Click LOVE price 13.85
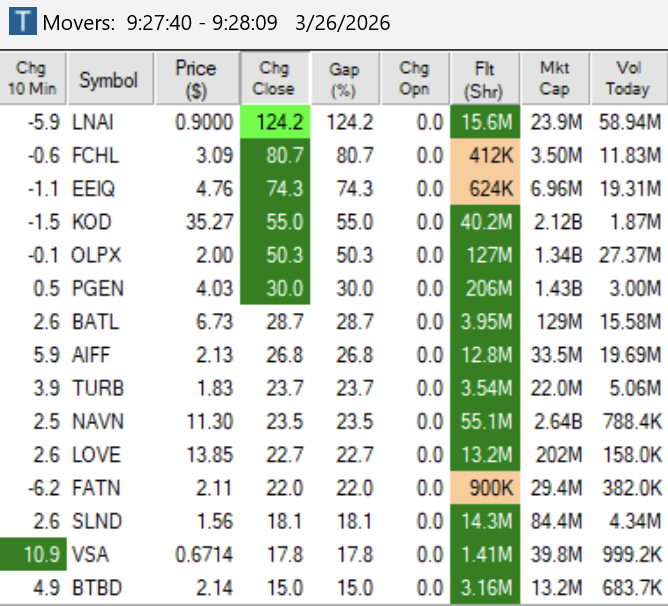 (x=210, y=455)
